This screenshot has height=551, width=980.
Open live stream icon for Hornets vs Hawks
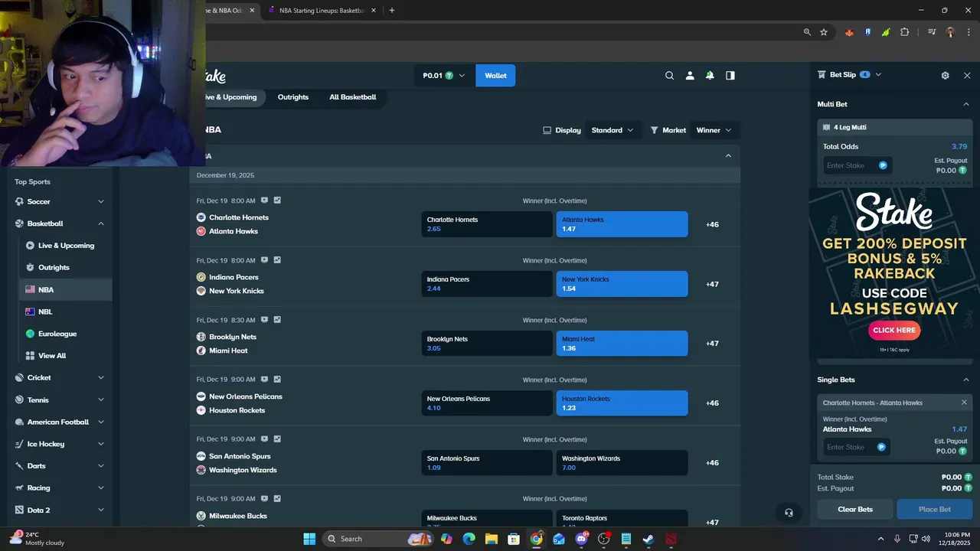tap(264, 201)
